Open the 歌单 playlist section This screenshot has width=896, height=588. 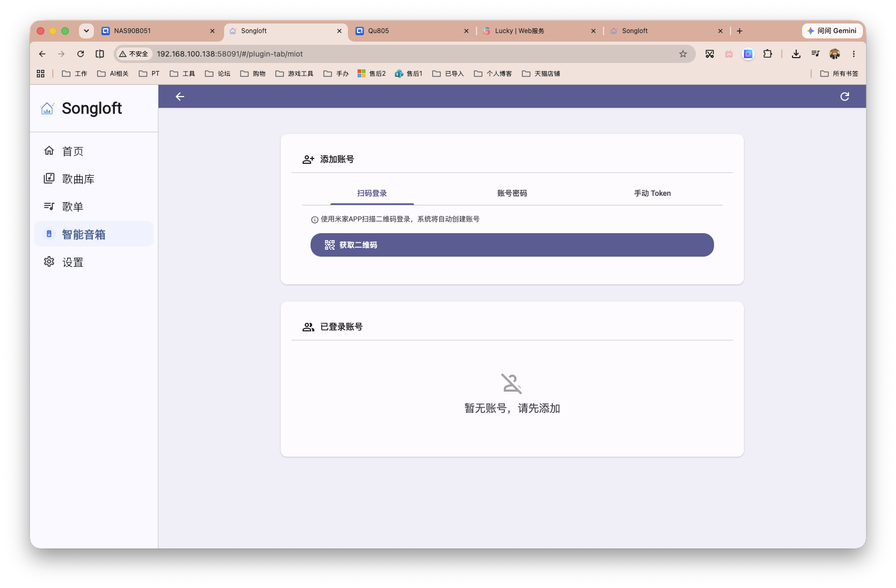click(94, 206)
